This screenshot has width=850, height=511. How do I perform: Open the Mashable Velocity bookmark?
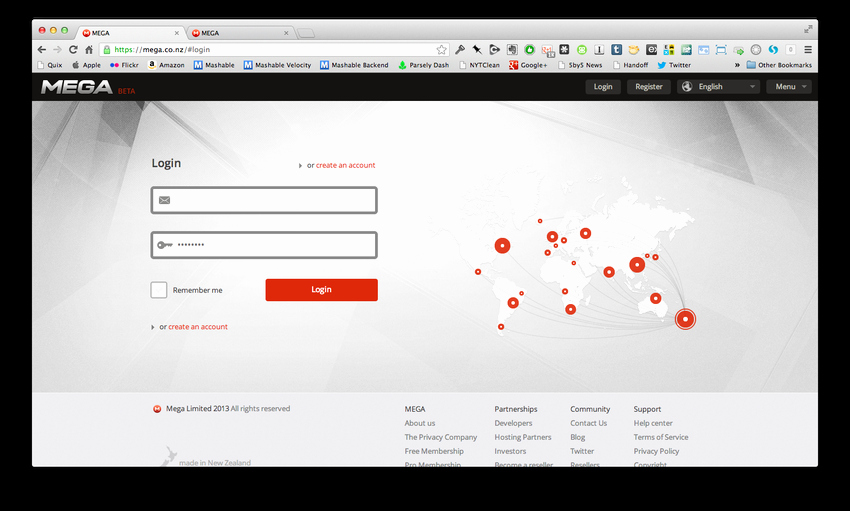pos(278,65)
